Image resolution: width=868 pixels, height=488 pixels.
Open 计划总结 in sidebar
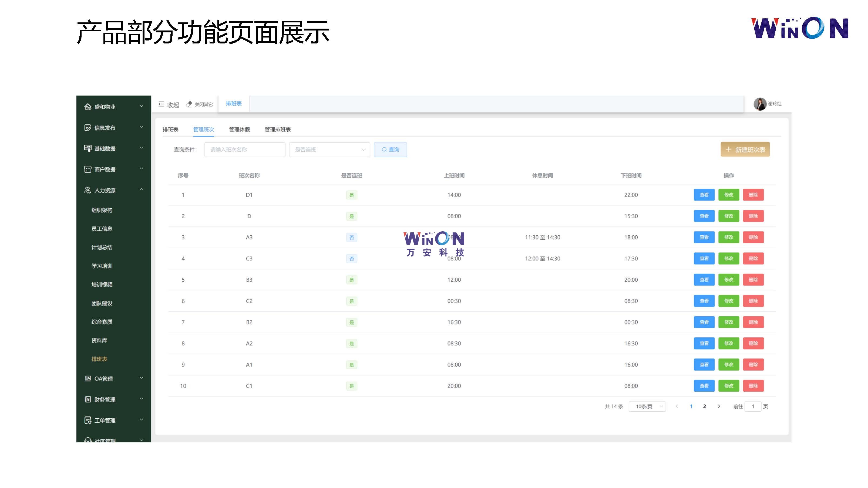click(102, 248)
